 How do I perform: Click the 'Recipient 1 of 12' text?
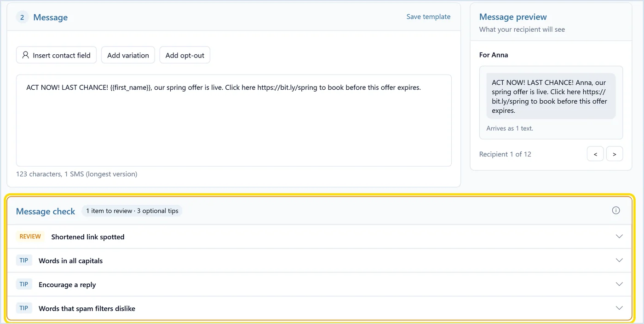point(505,154)
